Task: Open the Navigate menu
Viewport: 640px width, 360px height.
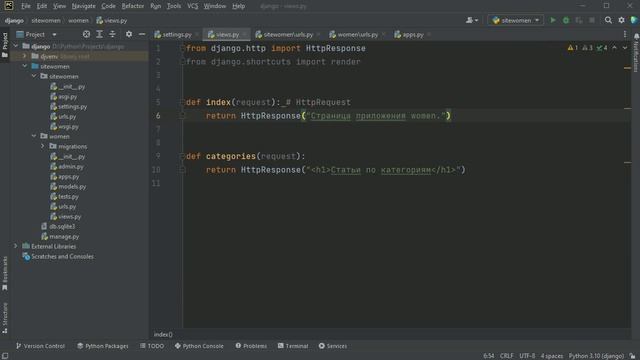Action: [83, 6]
